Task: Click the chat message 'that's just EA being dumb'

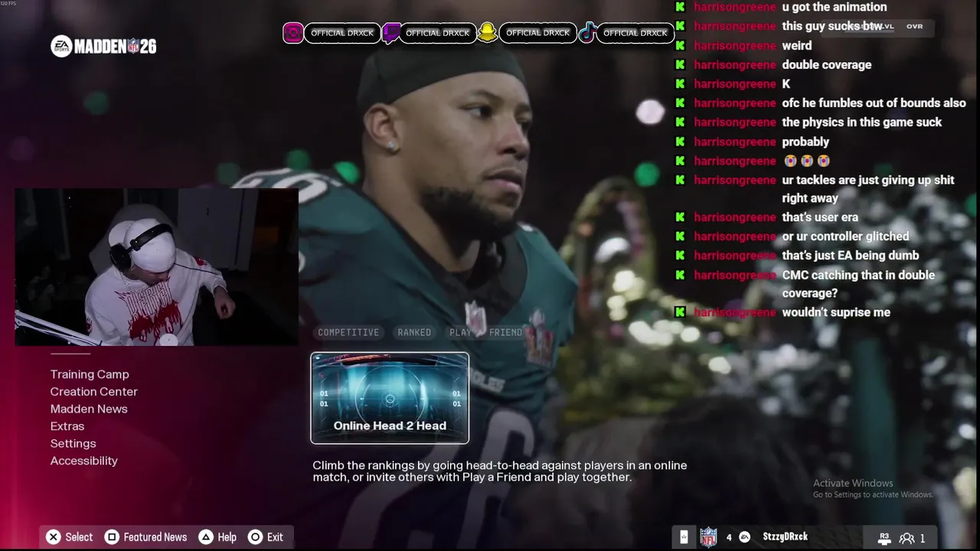Action: pos(851,256)
